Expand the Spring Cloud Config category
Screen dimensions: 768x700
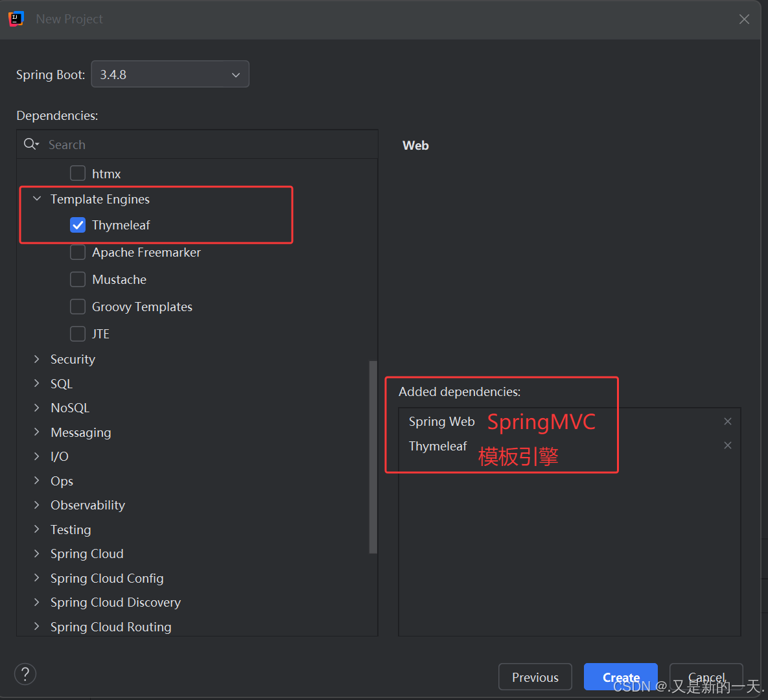pos(37,578)
